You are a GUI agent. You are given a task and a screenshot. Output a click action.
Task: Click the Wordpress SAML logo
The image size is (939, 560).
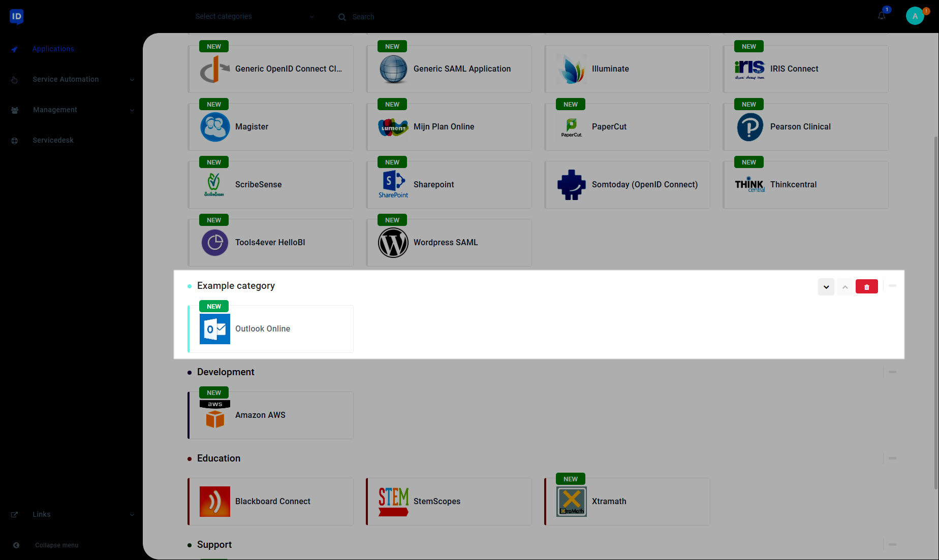393,243
